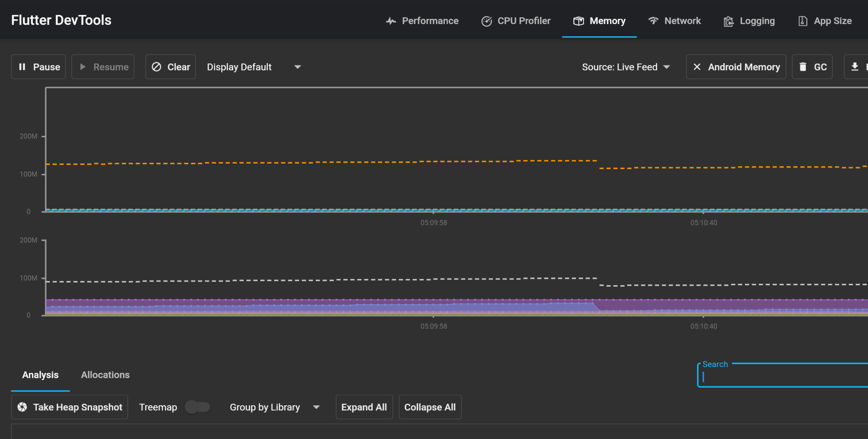Take a heap snapshot
Screen dimensions: 868x439
[70, 407]
